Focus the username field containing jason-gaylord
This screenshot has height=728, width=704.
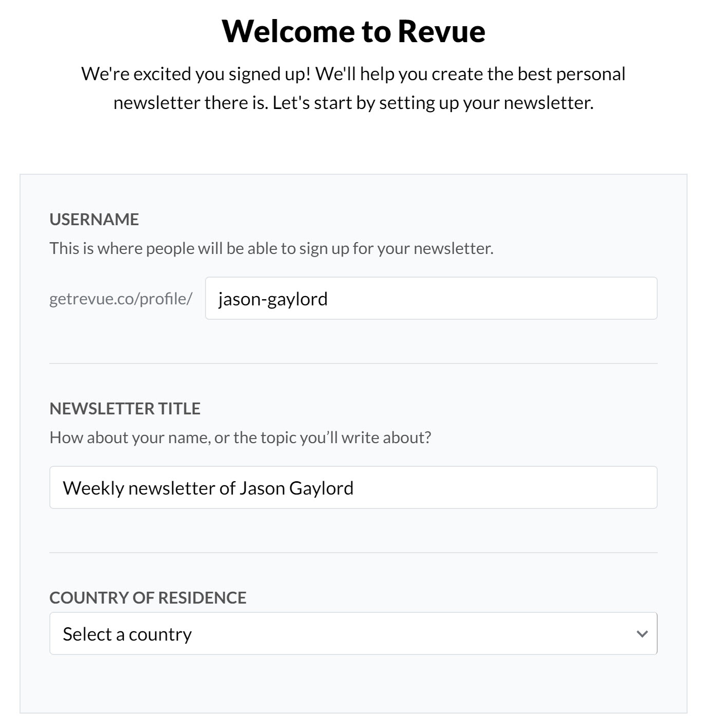[431, 298]
